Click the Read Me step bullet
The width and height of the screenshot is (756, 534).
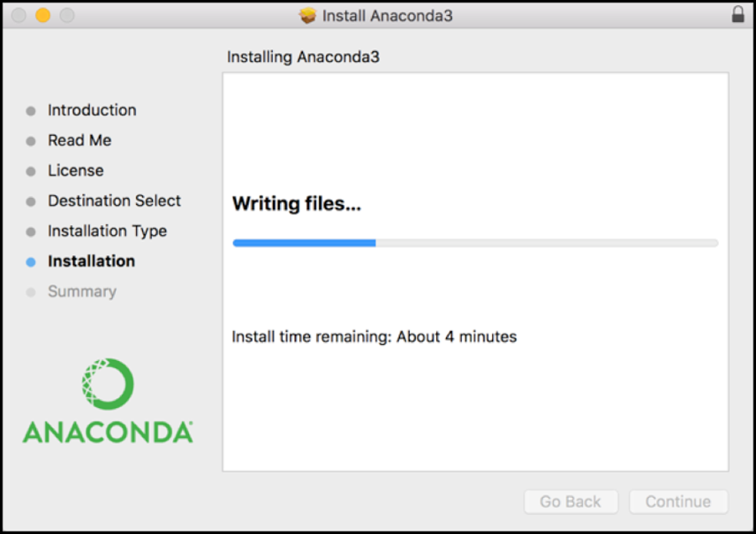tap(31, 140)
